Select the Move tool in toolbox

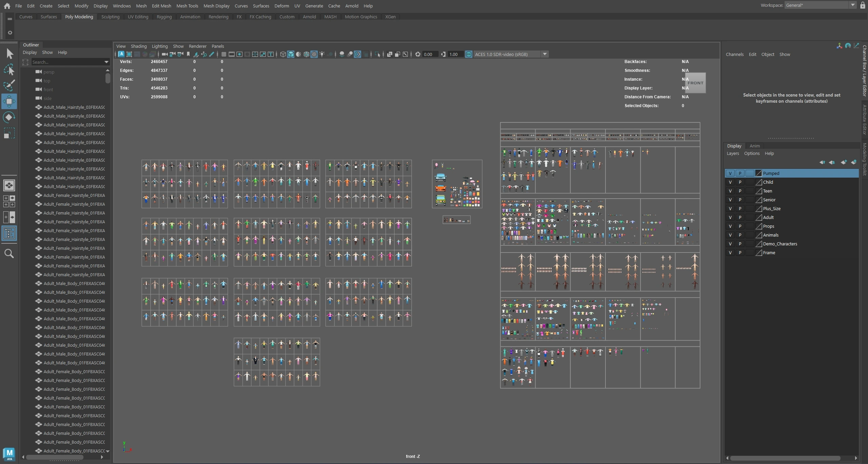pos(9,101)
